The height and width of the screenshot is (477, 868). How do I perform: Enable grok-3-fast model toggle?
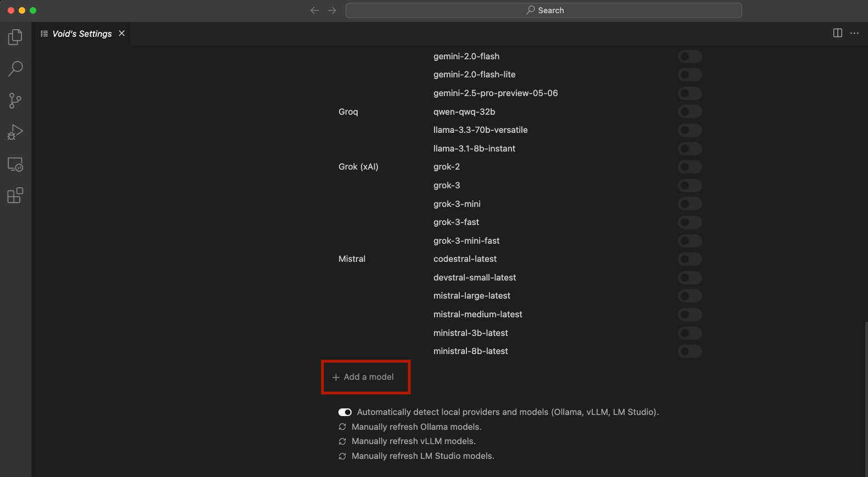690,222
